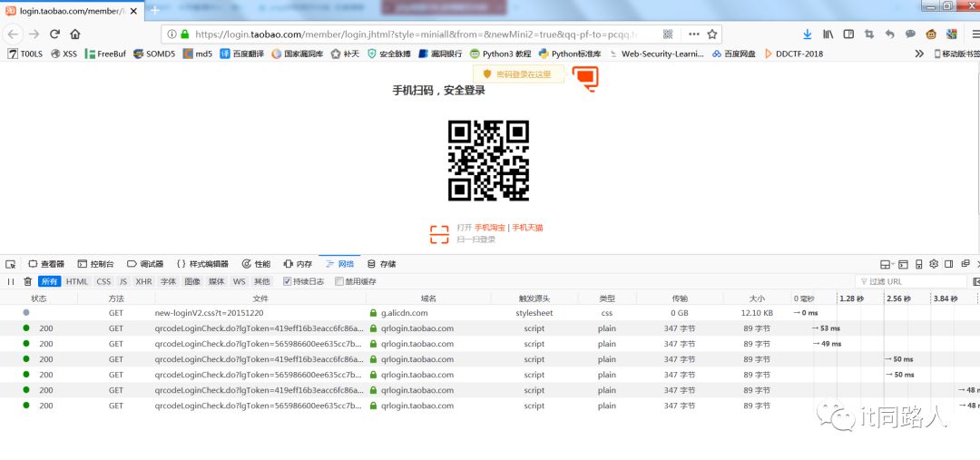The image size is (980, 460).
Task: Select the new-loginV2.css request row
Action: click(x=490, y=312)
